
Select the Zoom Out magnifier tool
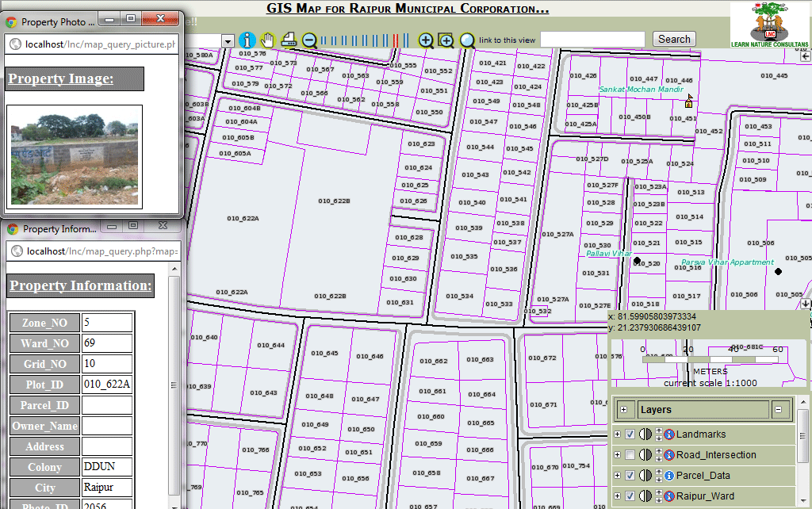[309, 40]
